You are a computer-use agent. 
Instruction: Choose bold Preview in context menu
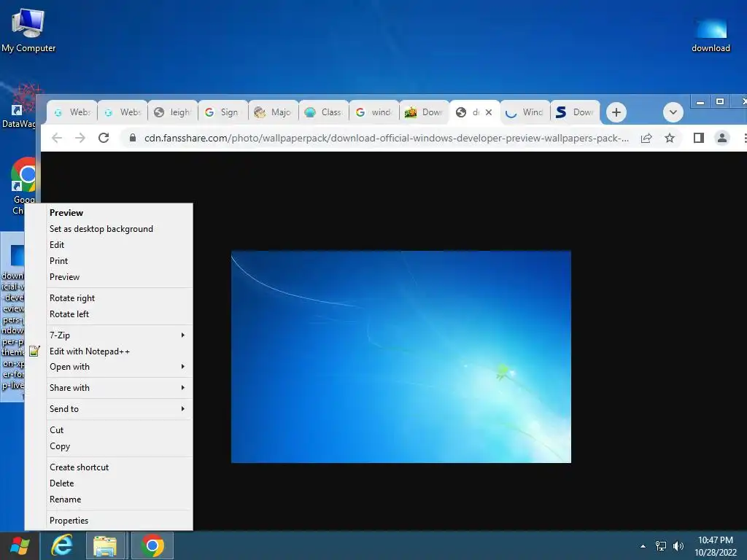tap(119, 213)
